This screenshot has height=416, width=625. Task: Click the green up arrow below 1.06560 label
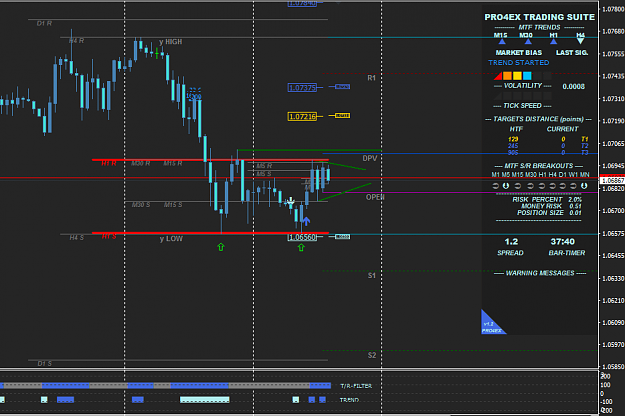(301, 247)
